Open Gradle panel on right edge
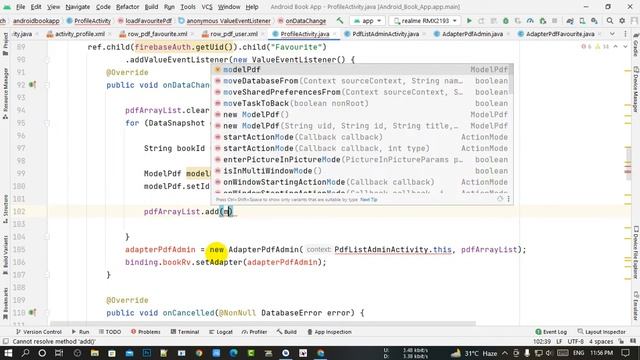The height and width of the screenshot is (360, 640). click(636, 45)
